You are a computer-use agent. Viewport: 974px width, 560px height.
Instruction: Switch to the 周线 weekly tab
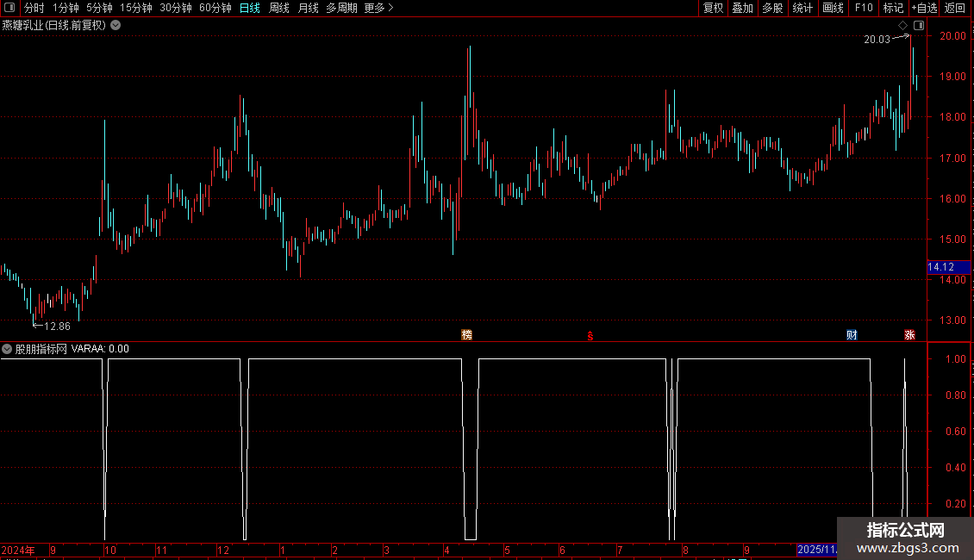pyautogui.click(x=279, y=8)
